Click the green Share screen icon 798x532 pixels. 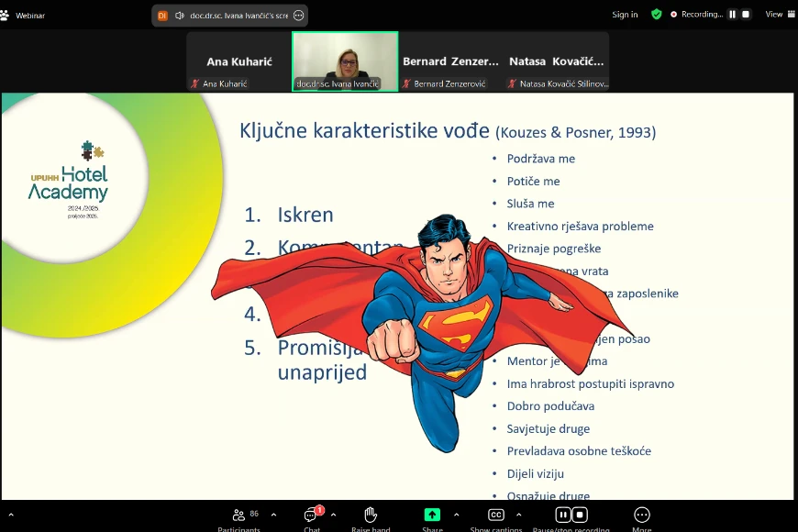(x=432, y=515)
